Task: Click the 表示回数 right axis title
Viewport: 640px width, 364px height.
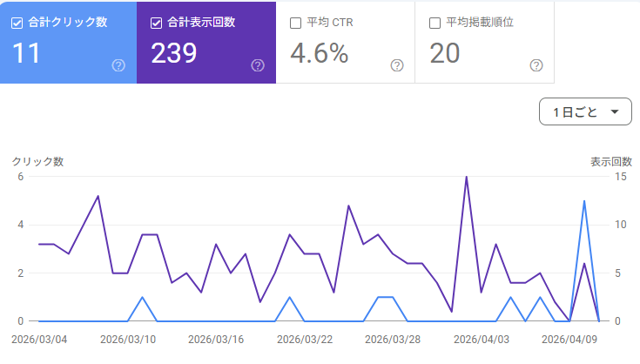Action: (x=611, y=162)
